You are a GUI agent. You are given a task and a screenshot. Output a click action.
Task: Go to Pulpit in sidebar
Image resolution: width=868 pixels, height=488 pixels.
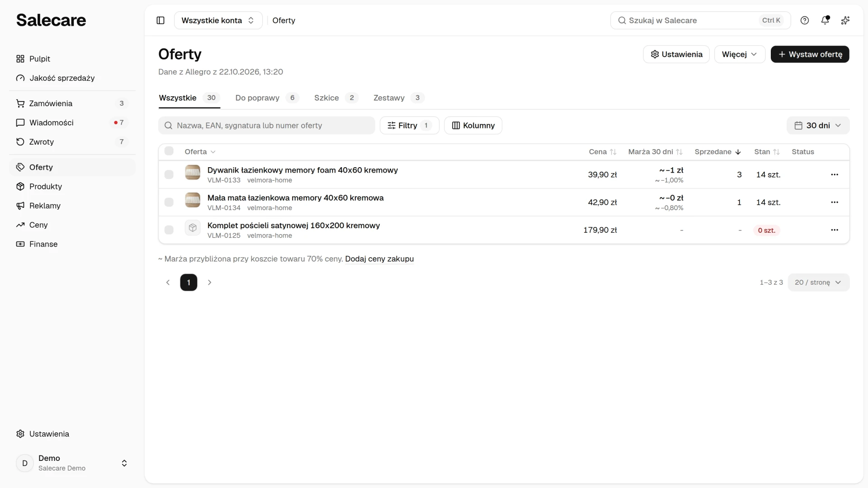72,59
